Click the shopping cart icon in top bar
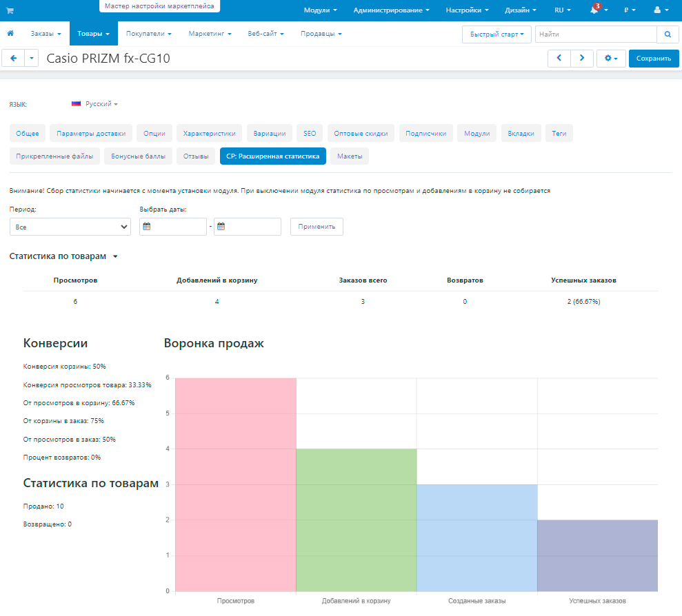Image resolution: width=682 pixels, height=616 pixels. coord(10,10)
